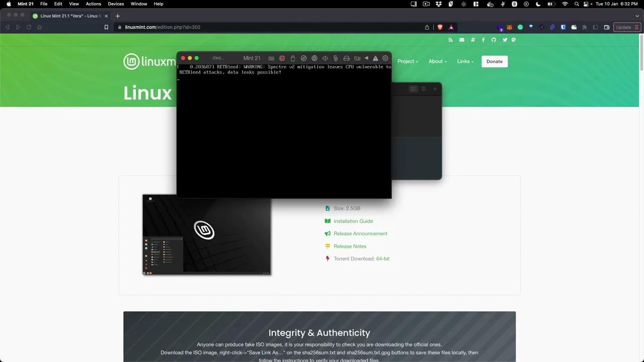Mute the VM microphone
Viewport: 644px width, 362px height.
(x=335, y=58)
